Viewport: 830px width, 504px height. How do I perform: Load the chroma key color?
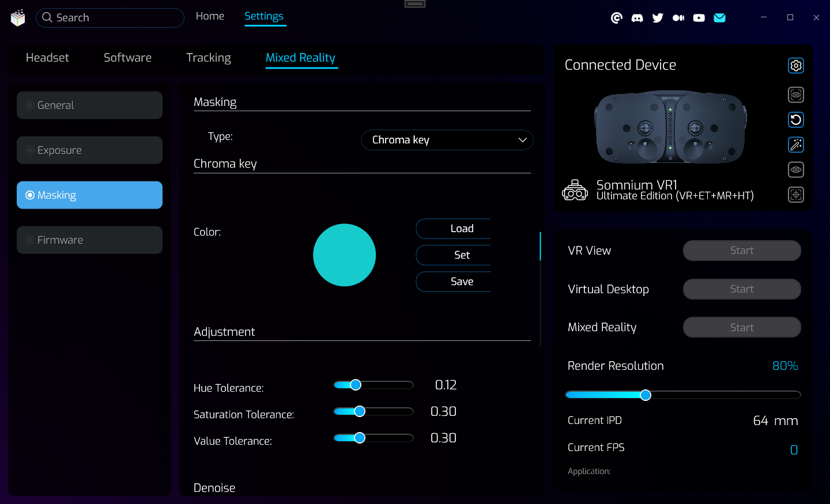[x=454, y=229]
